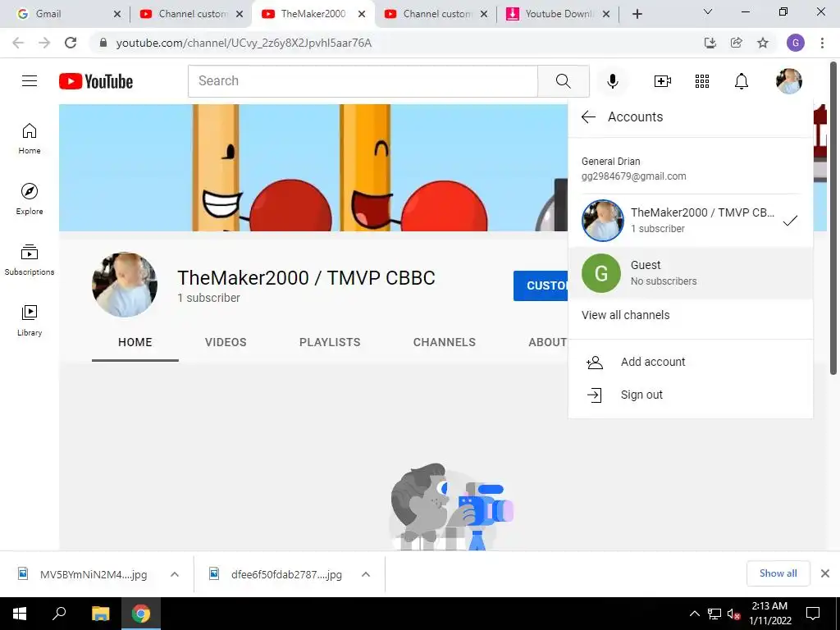Viewport: 840px width, 630px height.
Task: Open the YouTube apps grid icon
Action: (702, 81)
